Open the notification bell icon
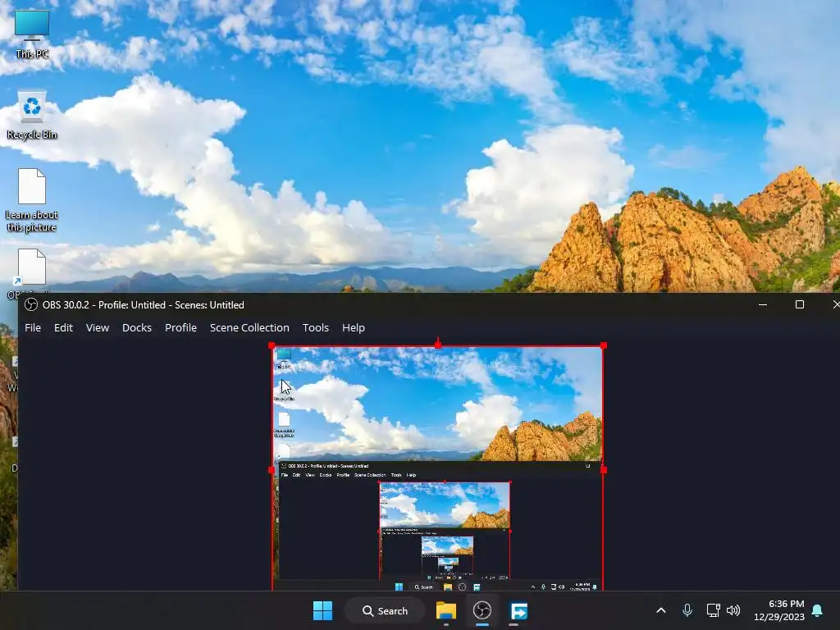This screenshot has width=840, height=630. point(817,610)
